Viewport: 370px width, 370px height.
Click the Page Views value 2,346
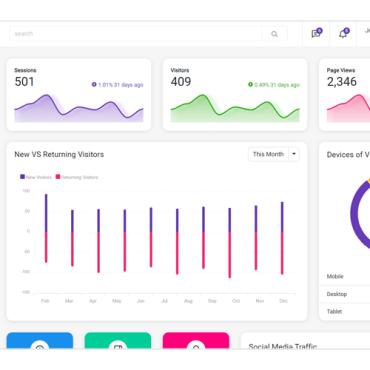tap(342, 82)
